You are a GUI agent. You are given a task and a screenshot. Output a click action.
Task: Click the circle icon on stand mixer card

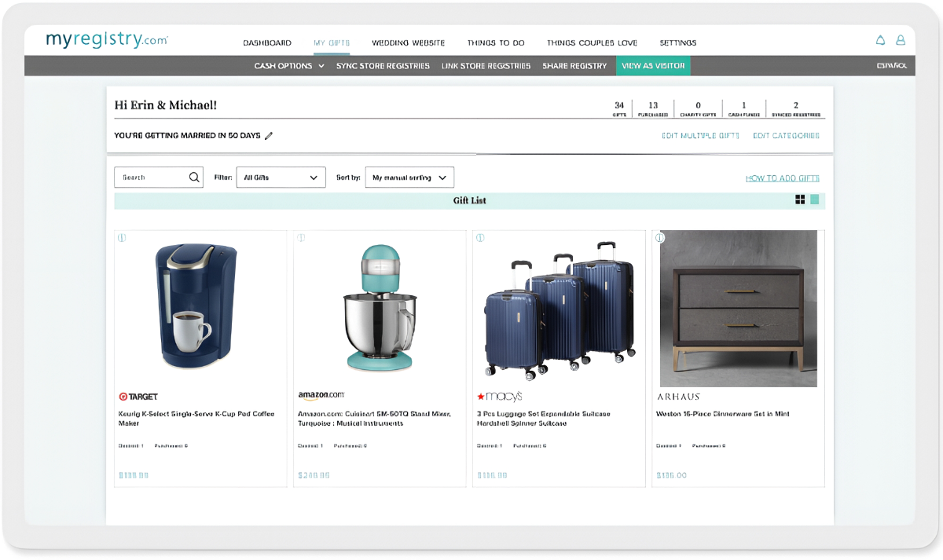click(x=301, y=237)
